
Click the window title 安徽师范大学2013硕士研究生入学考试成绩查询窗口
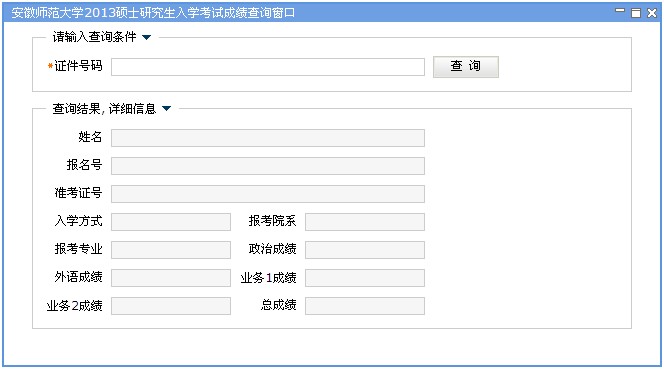(x=153, y=13)
